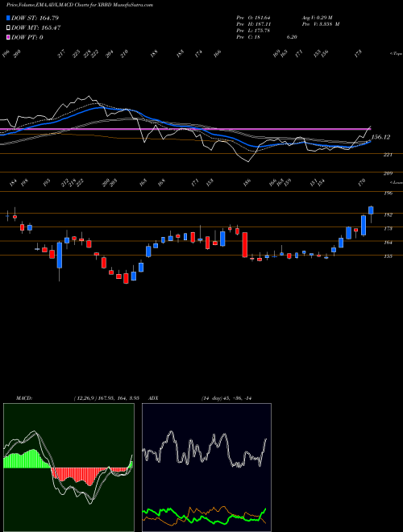Image resolution: width=403 pixels, height=532 pixels.
Task: Click the 'Pre L: 175.78' value
Action: (253, 31)
